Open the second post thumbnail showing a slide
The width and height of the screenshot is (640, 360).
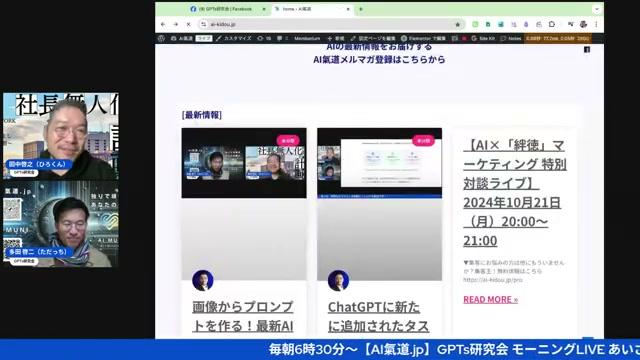coord(380,163)
